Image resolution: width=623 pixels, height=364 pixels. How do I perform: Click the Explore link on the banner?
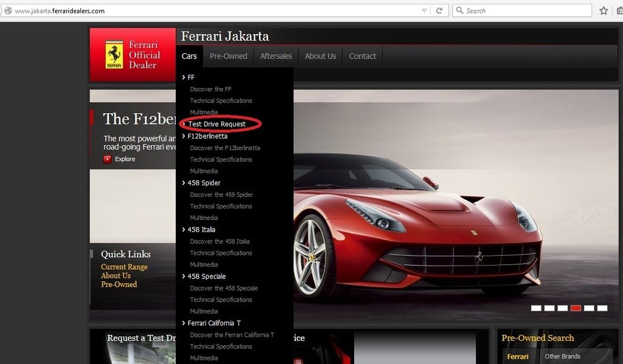(125, 159)
